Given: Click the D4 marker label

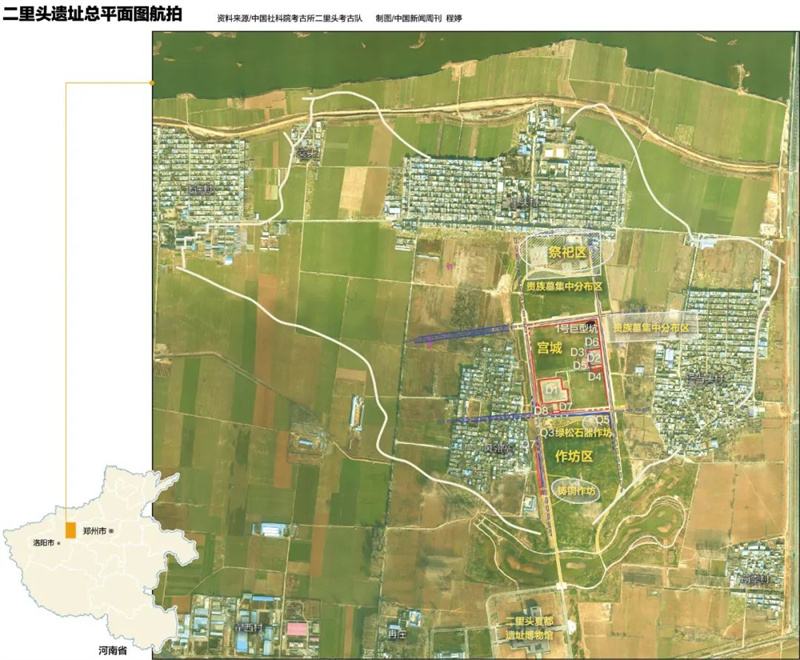Looking at the screenshot, I should coord(595,376).
